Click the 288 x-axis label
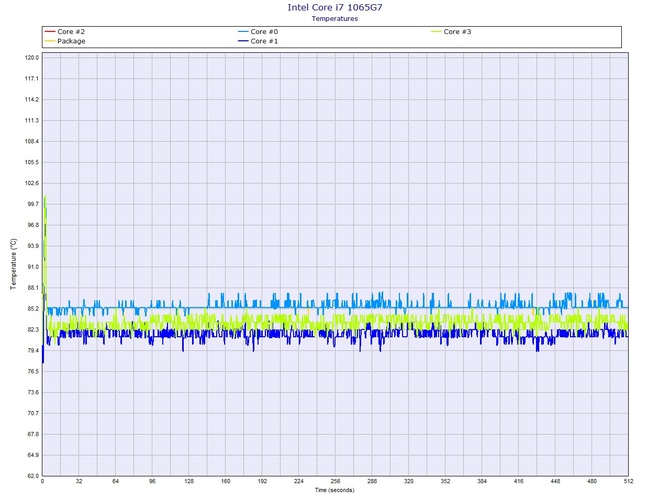 pos(372,481)
